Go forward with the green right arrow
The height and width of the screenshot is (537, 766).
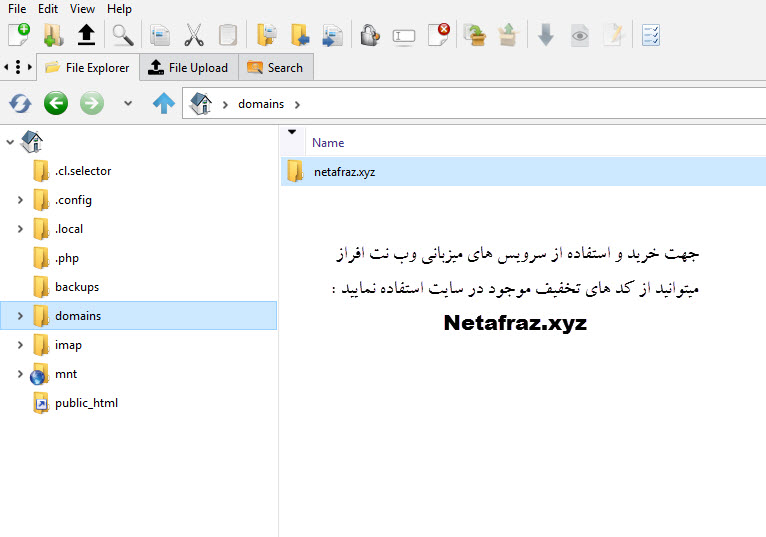92,103
